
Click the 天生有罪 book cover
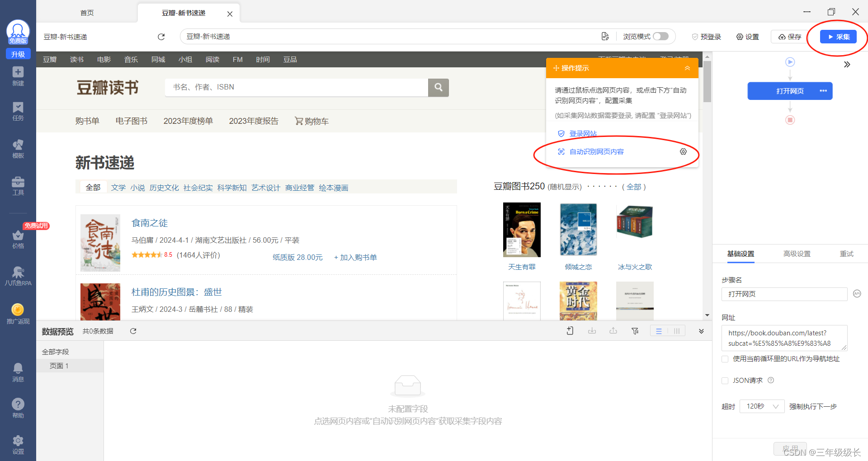pyautogui.click(x=522, y=230)
